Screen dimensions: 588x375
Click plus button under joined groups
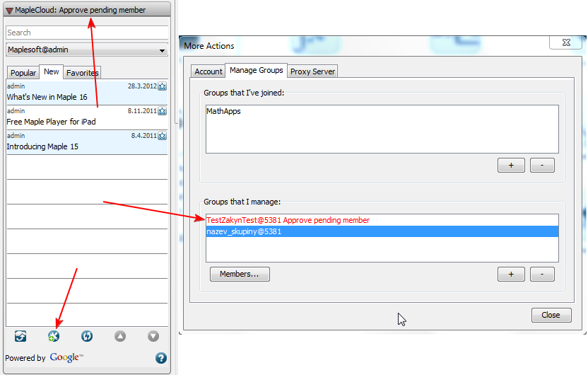click(x=511, y=165)
